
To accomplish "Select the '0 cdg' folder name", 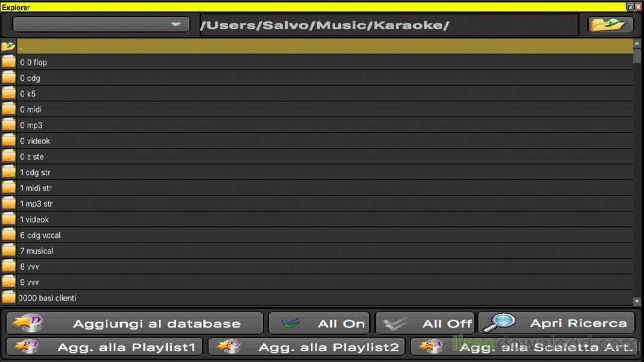I will [x=30, y=78].
